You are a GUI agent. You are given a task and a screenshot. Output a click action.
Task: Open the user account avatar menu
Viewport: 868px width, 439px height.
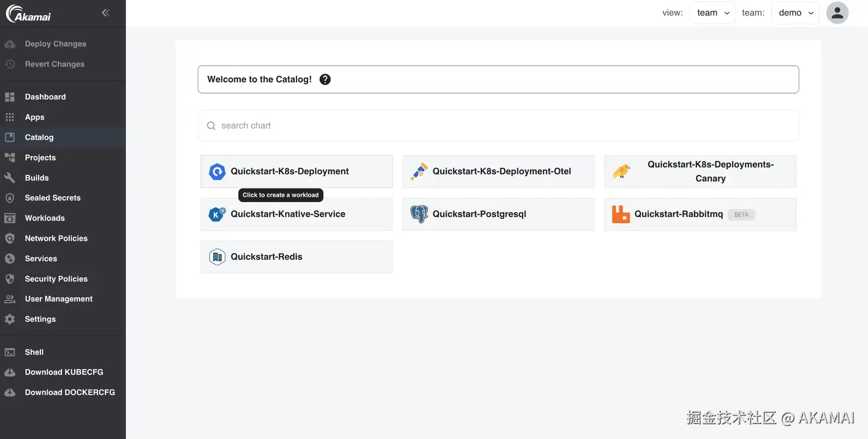point(837,13)
